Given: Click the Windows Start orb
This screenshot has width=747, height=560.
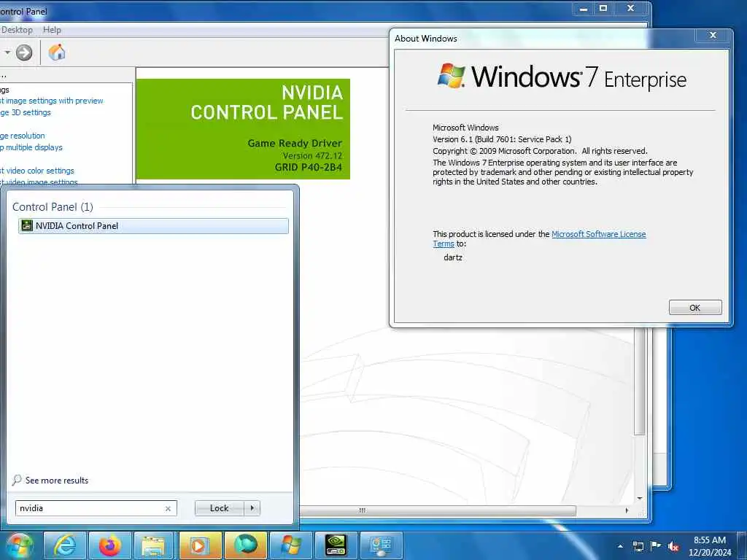Looking at the screenshot, I should 19,545.
